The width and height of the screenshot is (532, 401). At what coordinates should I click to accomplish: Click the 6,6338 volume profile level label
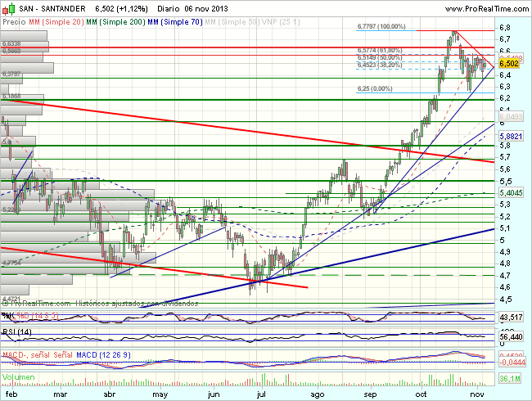pos(11,43)
